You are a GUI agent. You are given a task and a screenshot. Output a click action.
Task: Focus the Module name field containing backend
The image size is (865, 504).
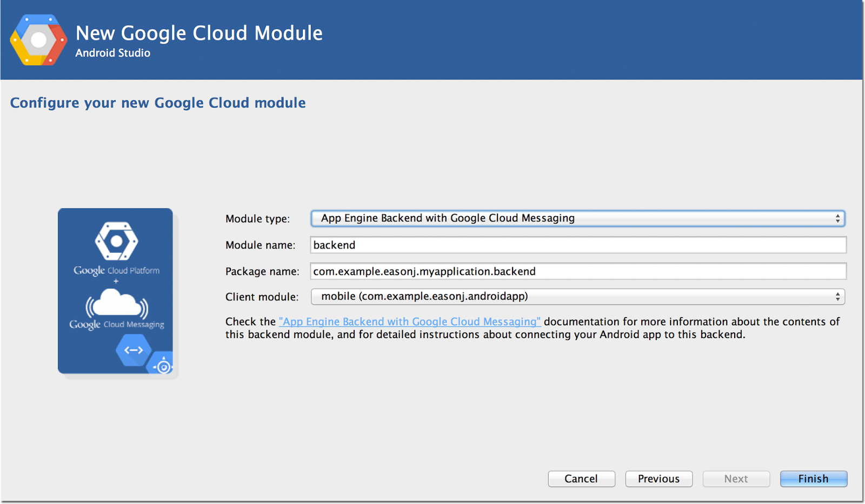[x=578, y=245]
